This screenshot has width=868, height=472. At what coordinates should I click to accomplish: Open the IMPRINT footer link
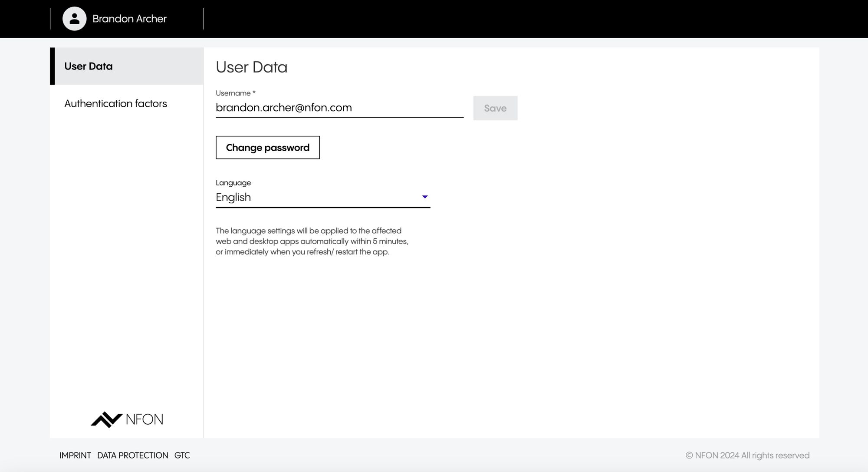[75, 455]
